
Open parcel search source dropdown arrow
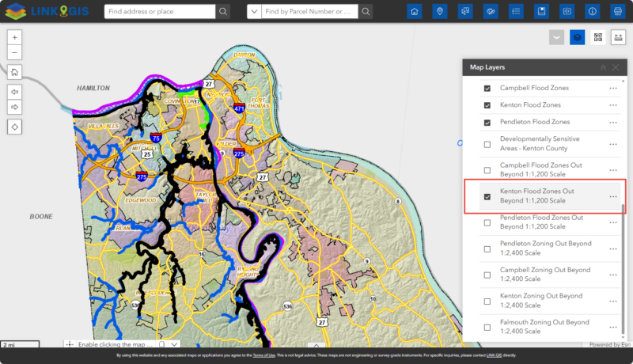254,11
